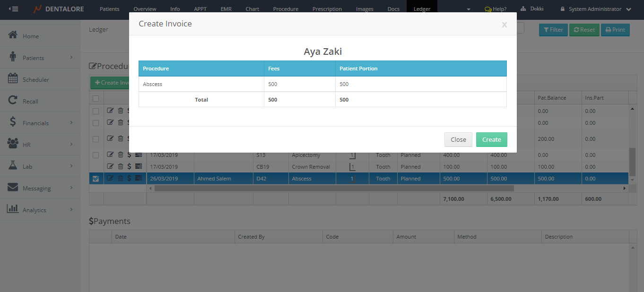
Task: Click dollar payment icon on Apicectomy row
Action: tap(129, 155)
